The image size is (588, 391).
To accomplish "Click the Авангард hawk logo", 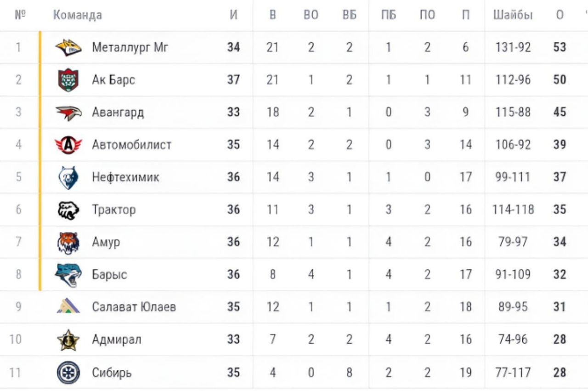I will tap(68, 113).
